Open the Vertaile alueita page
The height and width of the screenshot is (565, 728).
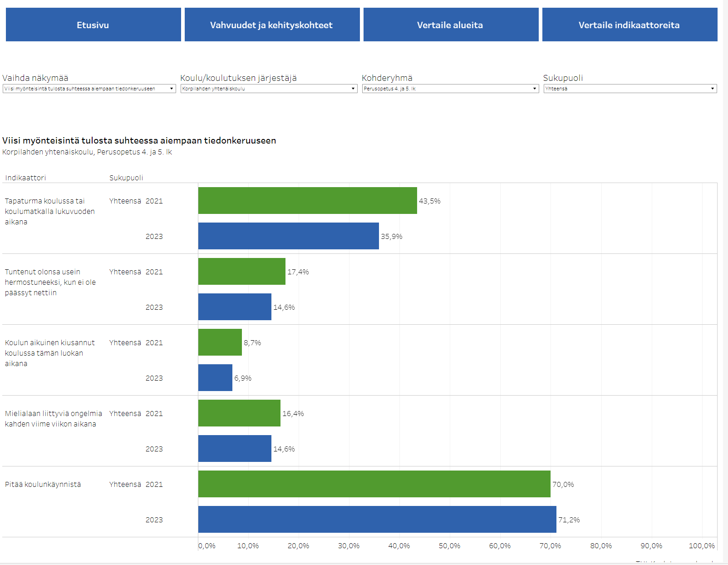(x=450, y=25)
